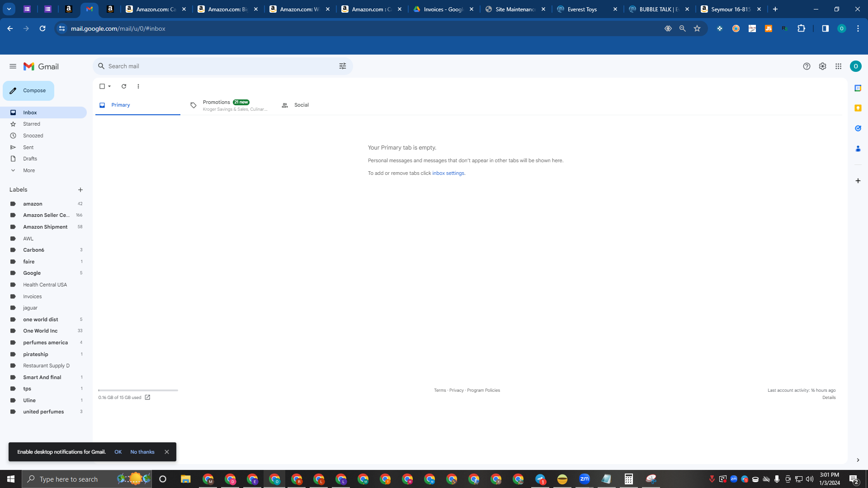The width and height of the screenshot is (868, 488).
Task: Open the Drafts folder
Action: [x=43, y=159]
